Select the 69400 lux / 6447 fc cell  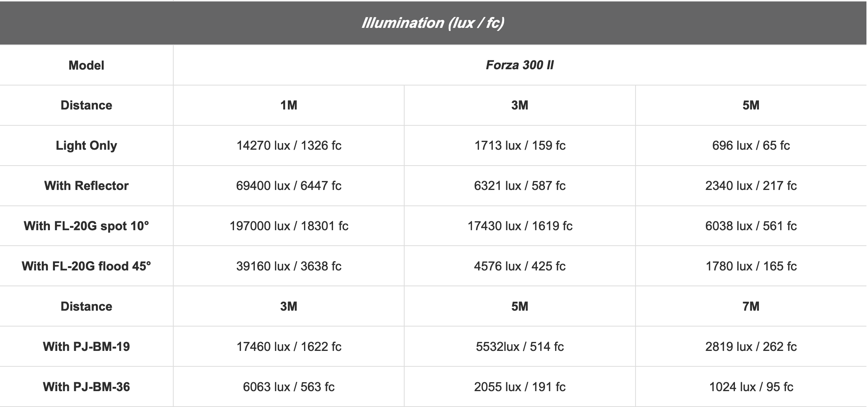[289, 186]
